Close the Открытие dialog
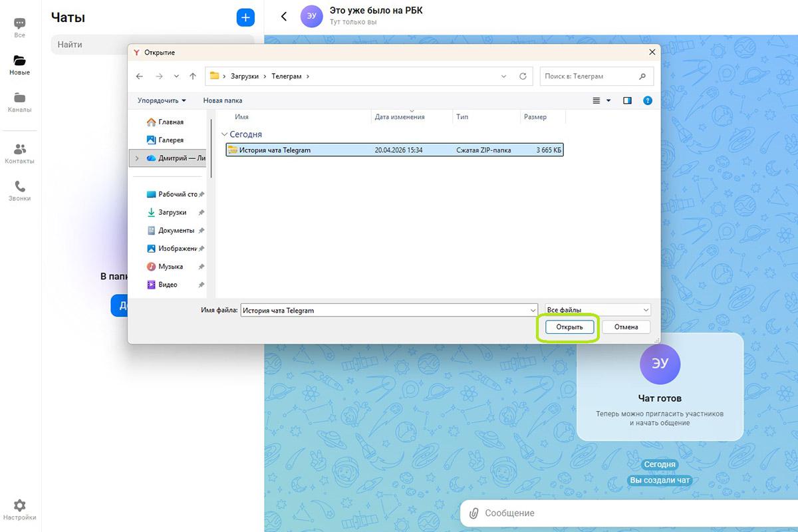This screenshot has width=798, height=532. (x=652, y=52)
